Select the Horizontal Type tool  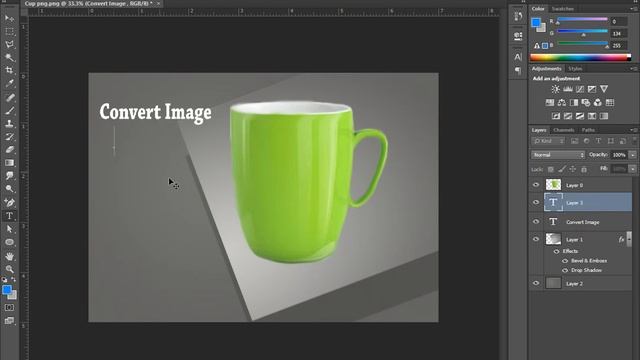tap(9, 216)
